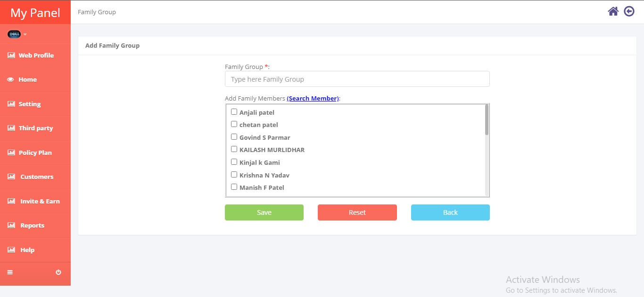Open the Customers menu item
644x297 pixels.
[35, 177]
